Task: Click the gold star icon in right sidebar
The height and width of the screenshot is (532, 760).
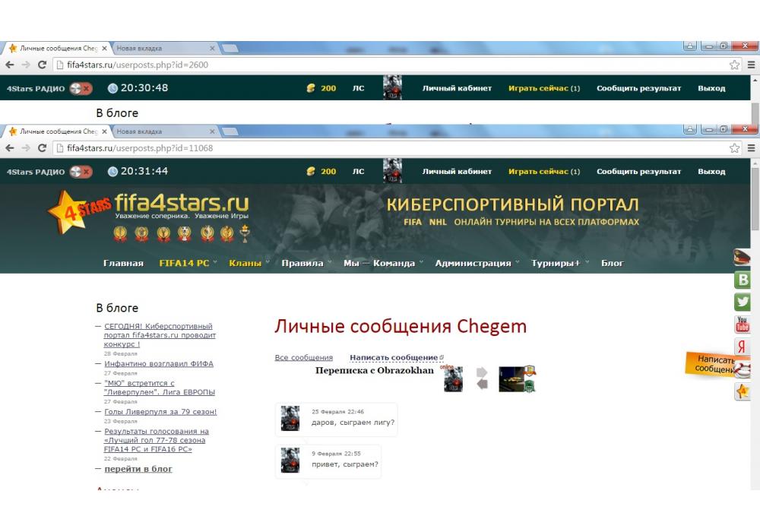Action: pos(743,391)
